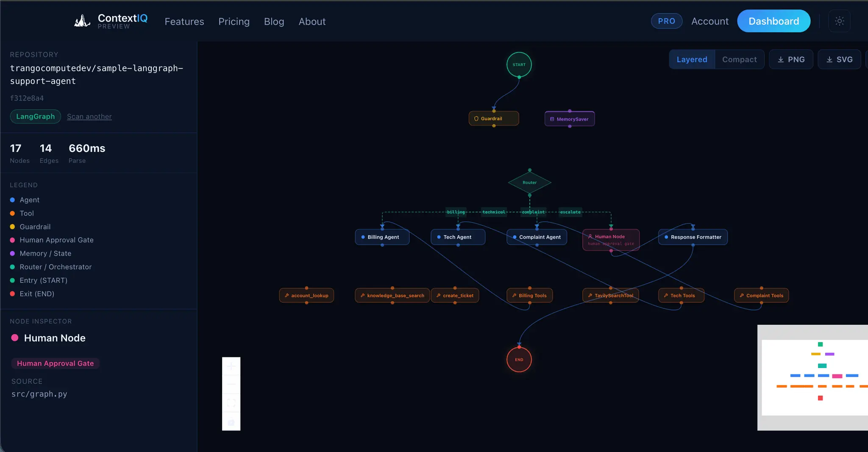Click the Scan another link
The image size is (868, 452).
89,117
